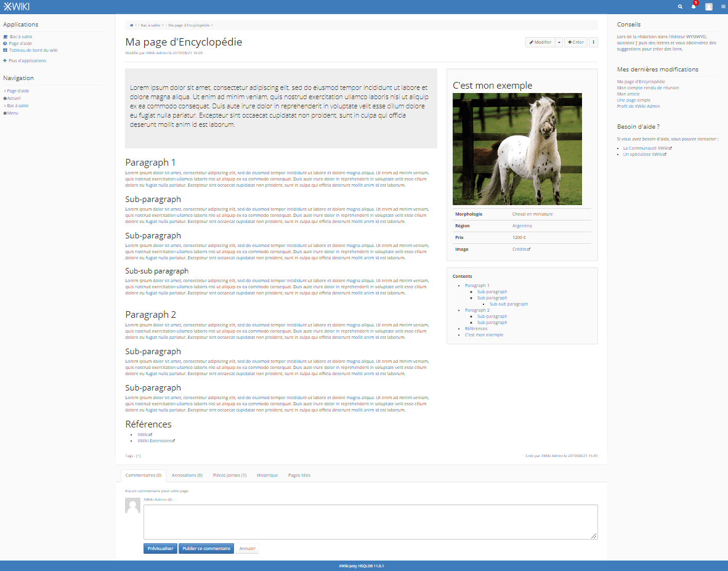This screenshot has width=728, height=571.
Task: Open the user avatar profile in top bar
Action: (709, 7)
